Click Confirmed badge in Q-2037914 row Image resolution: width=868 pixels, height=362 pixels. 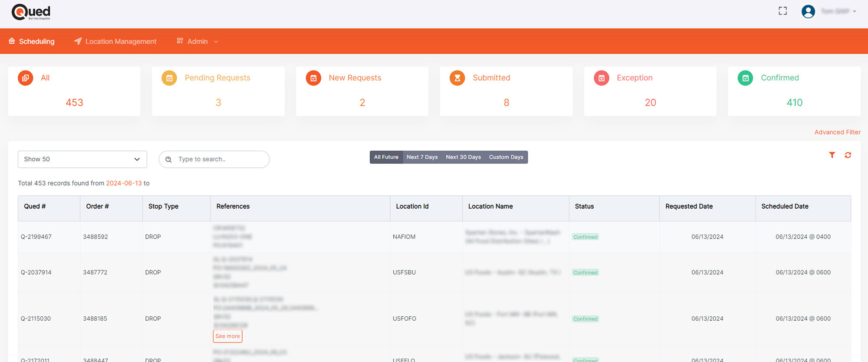585,272
